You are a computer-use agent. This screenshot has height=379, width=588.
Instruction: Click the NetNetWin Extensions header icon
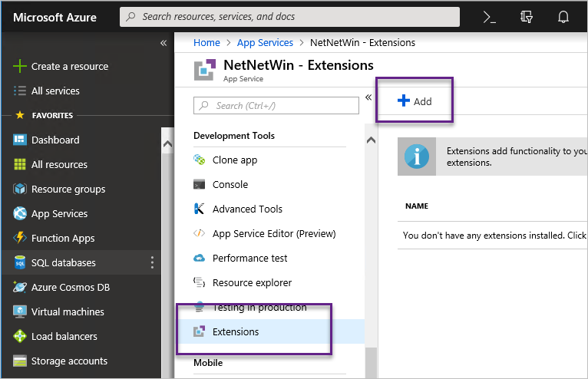click(x=205, y=70)
